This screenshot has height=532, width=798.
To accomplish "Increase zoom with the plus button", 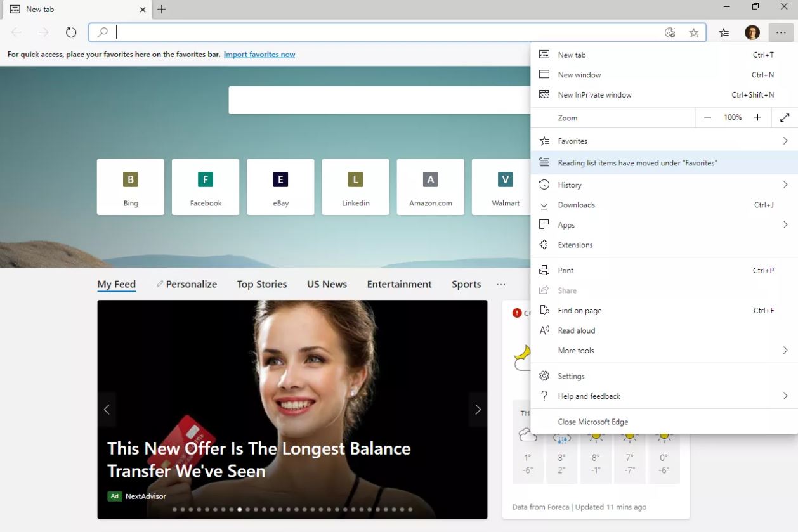I will point(757,117).
